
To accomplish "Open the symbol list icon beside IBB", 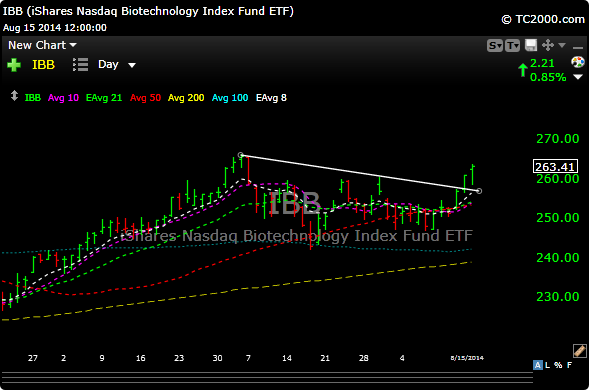I will coord(80,65).
